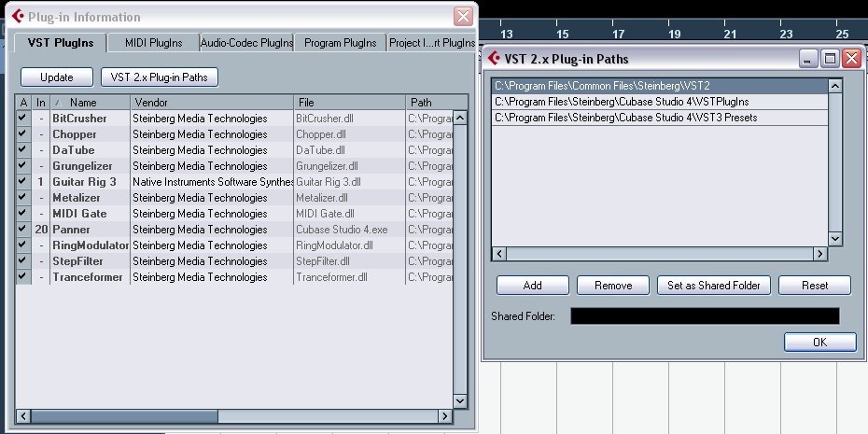Click the Shared Folder path field
Viewport: 868px width, 434px height.
(x=705, y=316)
